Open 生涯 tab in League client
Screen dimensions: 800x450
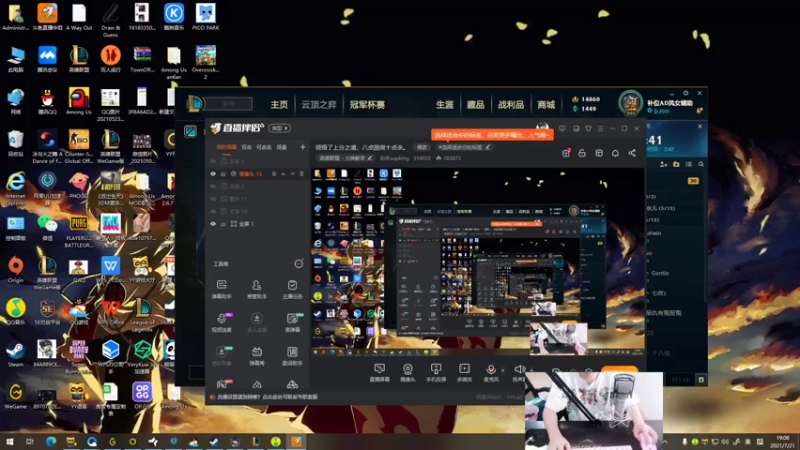444,105
